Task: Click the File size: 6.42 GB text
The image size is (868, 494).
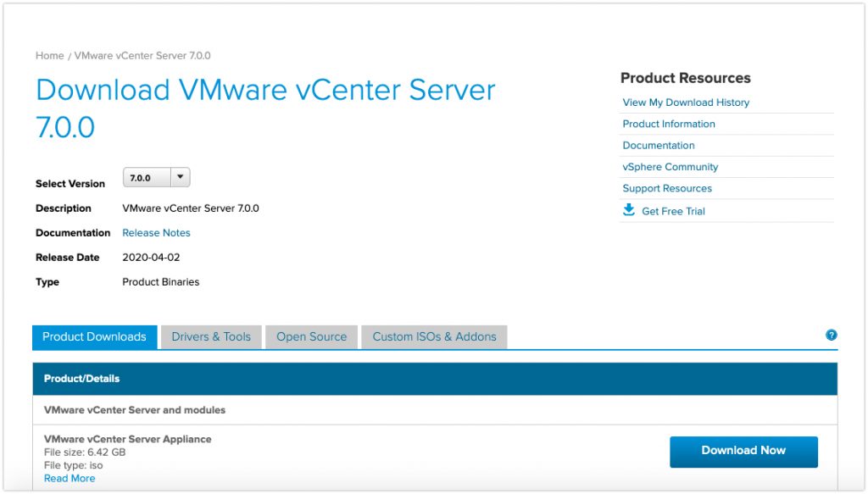Action: (85, 452)
